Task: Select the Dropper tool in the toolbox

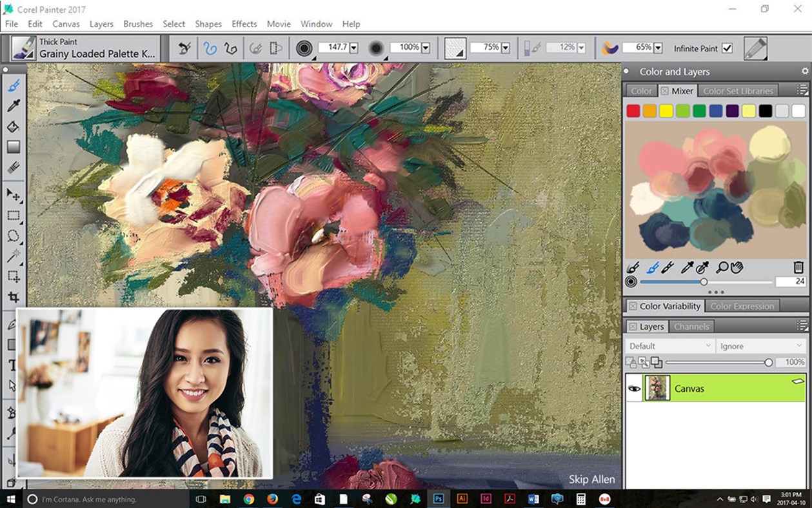Action: [x=13, y=105]
